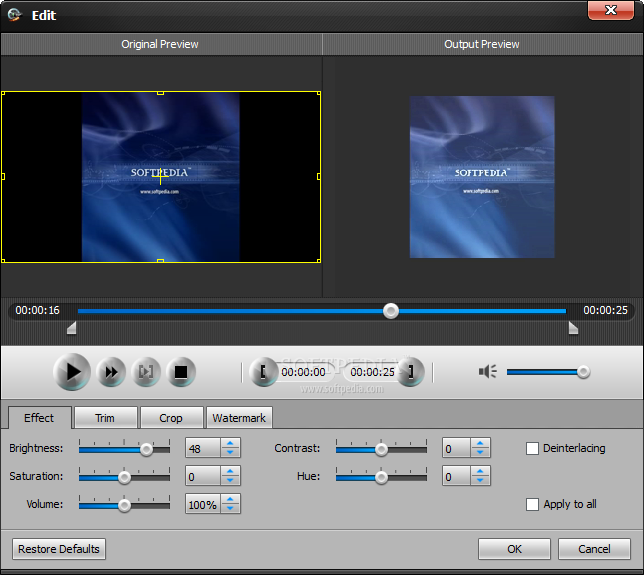Image resolution: width=644 pixels, height=575 pixels.
Task: Click the Saturation value field
Action: click(203, 476)
